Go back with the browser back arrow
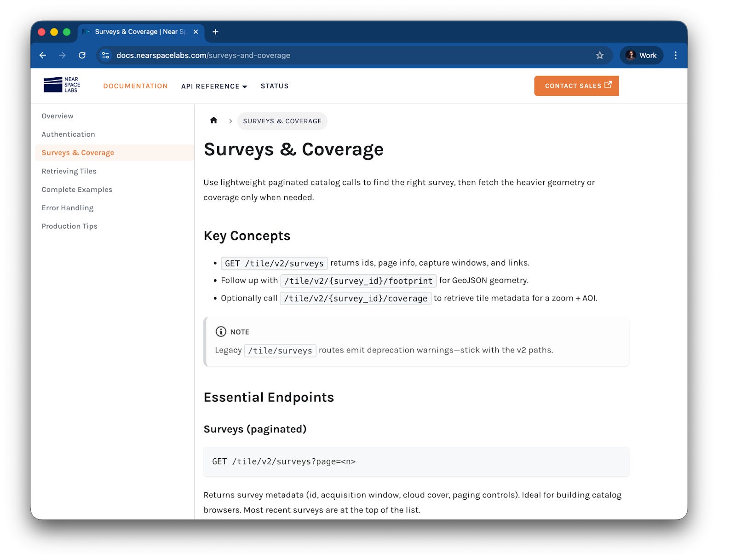The image size is (736, 560). pos(43,55)
